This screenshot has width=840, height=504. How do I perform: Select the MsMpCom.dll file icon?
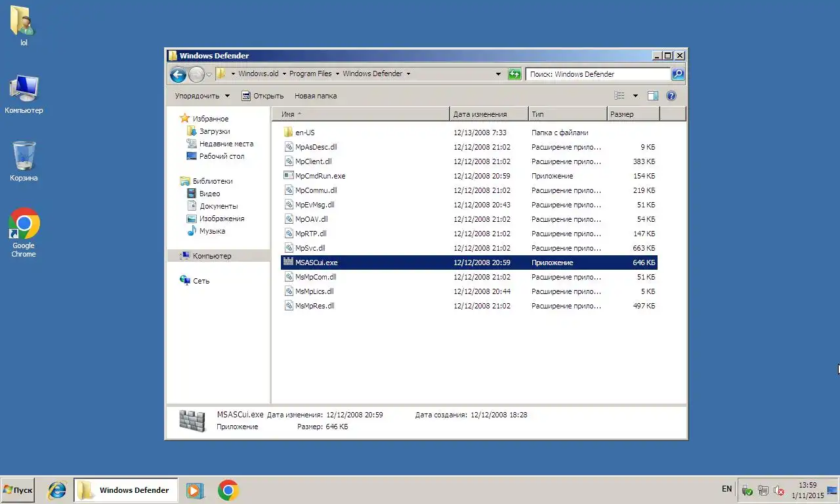coord(288,277)
